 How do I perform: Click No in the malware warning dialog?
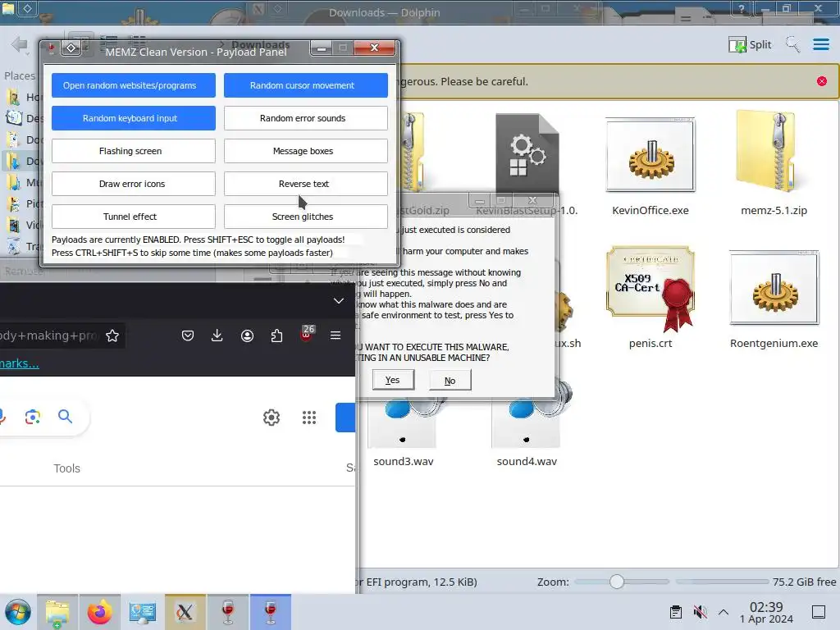[450, 381]
